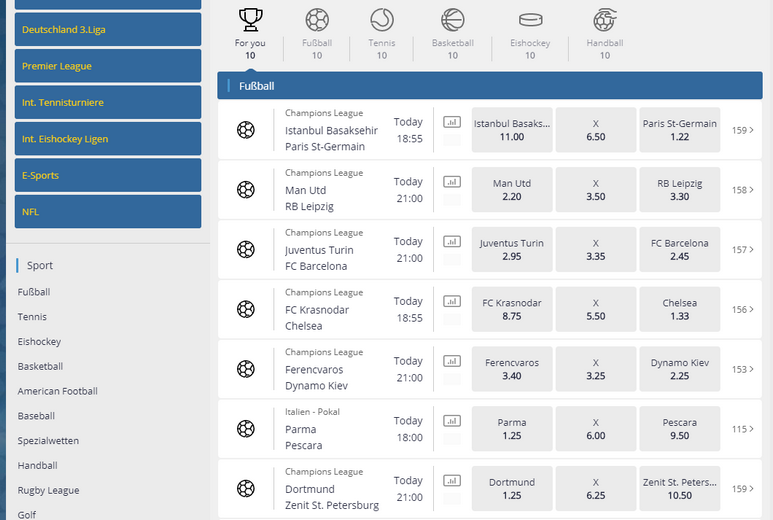This screenshot has height=520, width=773.
Task: Open statistics icon for Ferencvaros match
Action: coord(452,361)
